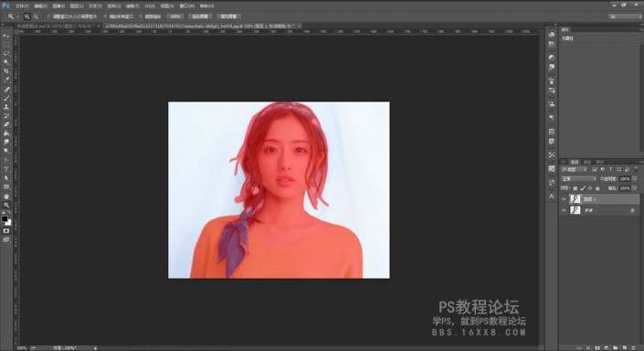Select the Hand tool

[6, 196]
